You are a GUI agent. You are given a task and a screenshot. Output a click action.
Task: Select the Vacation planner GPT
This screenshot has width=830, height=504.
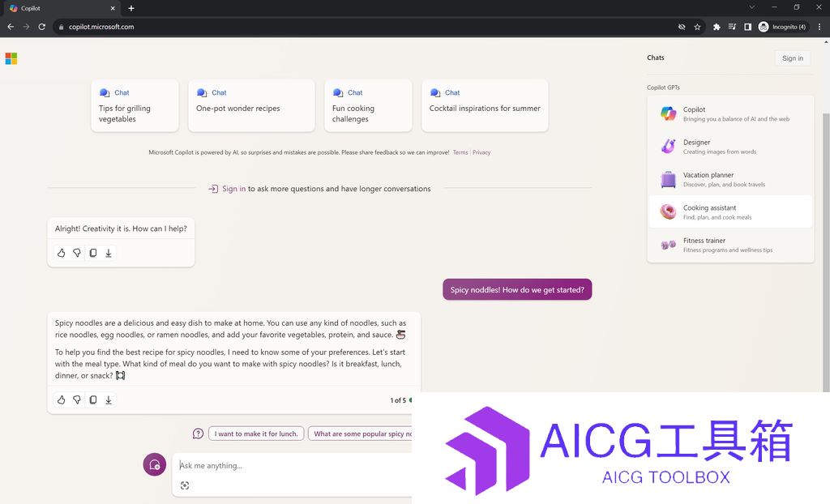730,179
